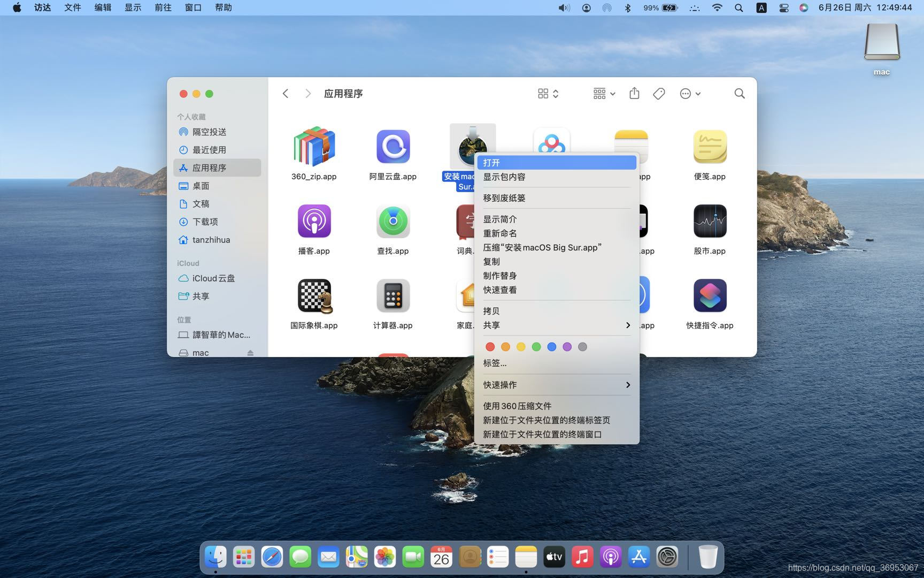Open Control Center in the menu bar
Screen dimensions: 924x578
[x=783, y=7]
